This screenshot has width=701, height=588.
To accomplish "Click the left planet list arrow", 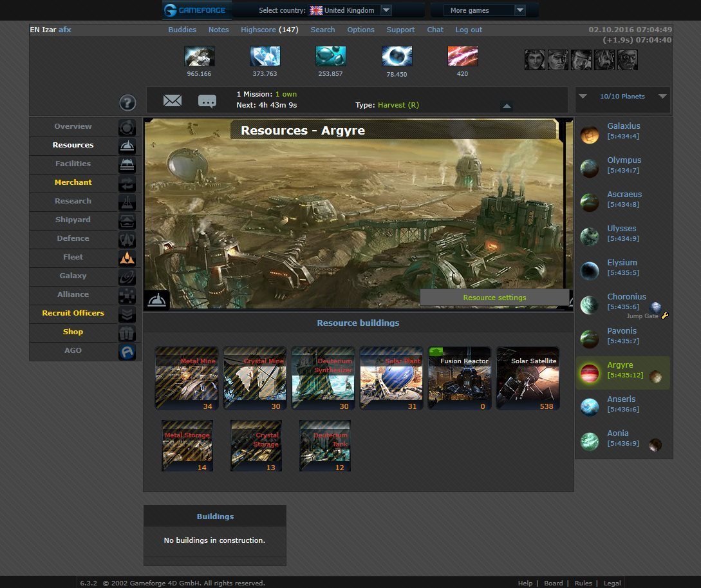I will [583, 96].
